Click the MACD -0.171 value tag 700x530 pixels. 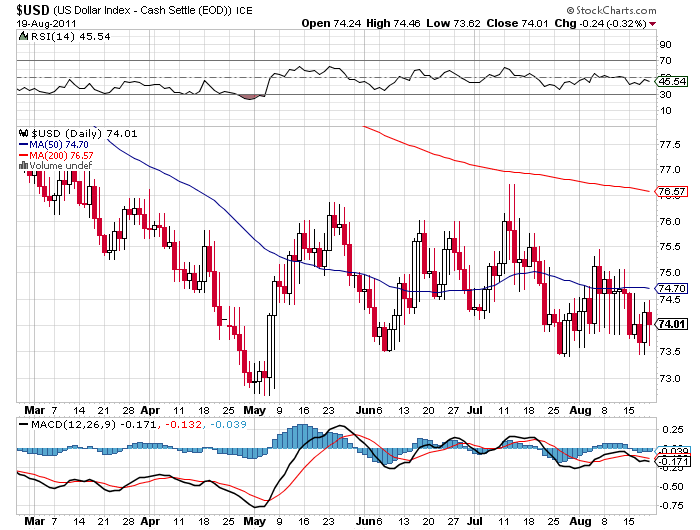(668, 461)
